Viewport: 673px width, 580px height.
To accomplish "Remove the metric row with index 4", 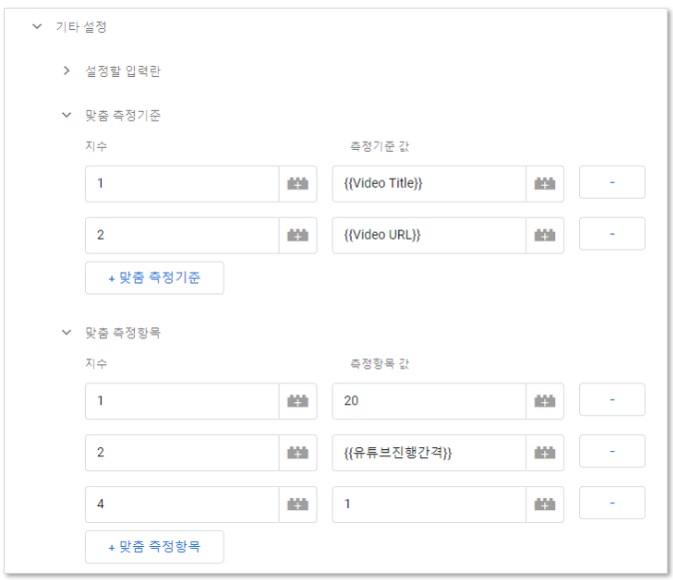I will 612,503.
